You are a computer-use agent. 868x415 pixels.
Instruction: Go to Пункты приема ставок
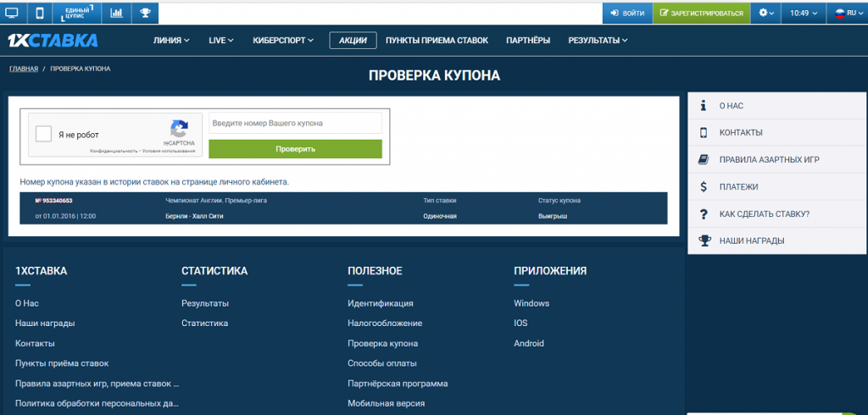(x=438, y=40)
